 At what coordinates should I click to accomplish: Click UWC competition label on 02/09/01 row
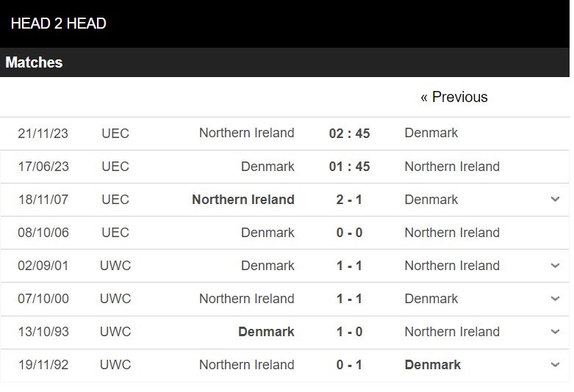(x=115, y=266)
